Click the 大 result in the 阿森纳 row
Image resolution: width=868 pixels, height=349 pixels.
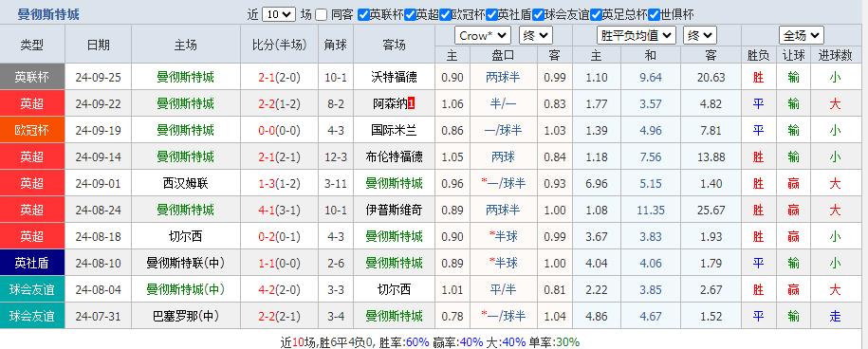click(x=835, y=104)
